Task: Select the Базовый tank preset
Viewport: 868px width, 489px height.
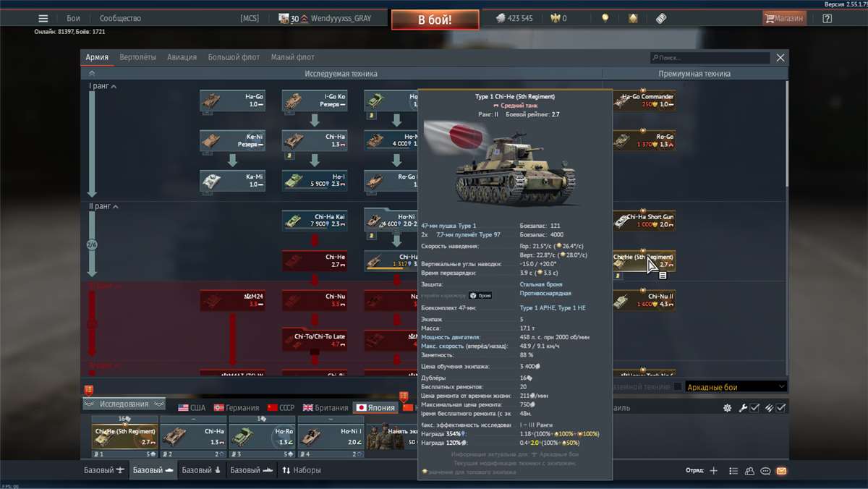Action: [153, 470]
